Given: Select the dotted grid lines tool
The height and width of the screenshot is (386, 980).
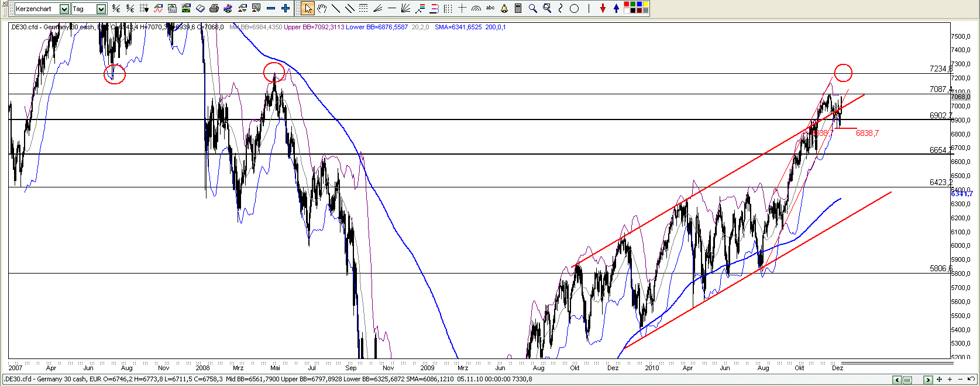Looking at the screenshot, I should pos(363,8).
